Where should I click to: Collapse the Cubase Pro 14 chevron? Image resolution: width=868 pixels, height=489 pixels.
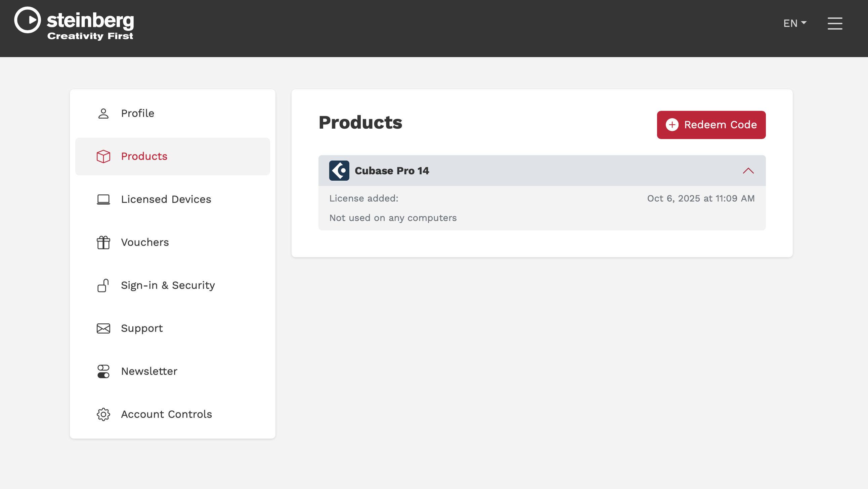click(x=748, y=171)
